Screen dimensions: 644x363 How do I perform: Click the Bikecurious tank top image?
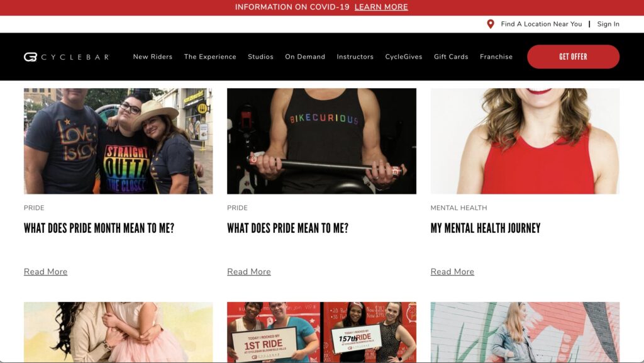(x=321, y=141)
